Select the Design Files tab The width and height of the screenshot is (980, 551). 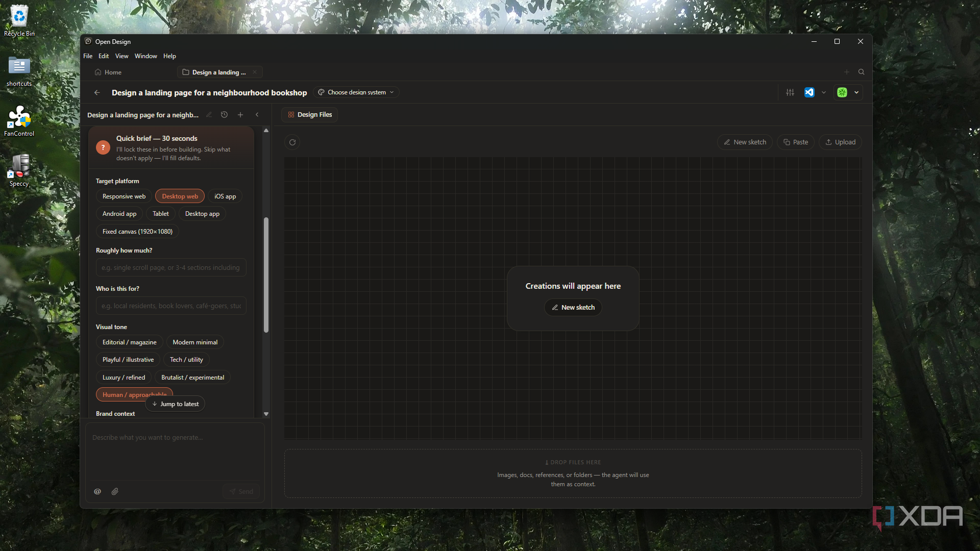click(310, 115)
